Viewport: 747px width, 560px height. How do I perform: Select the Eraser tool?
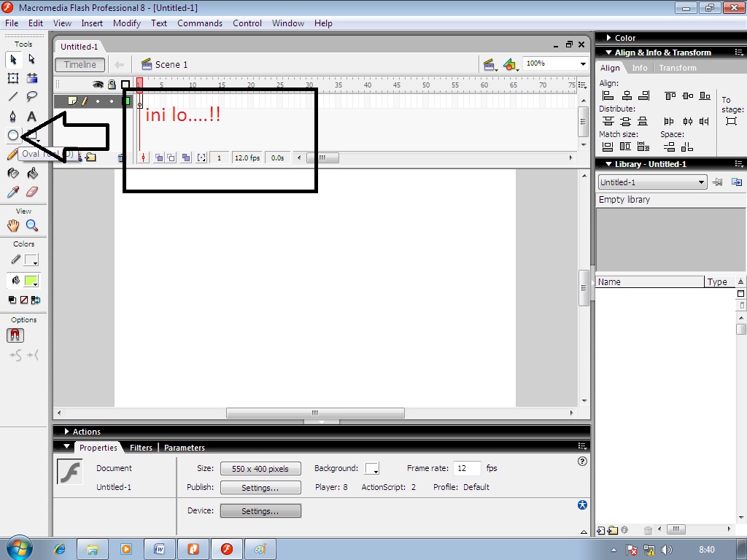31,191
